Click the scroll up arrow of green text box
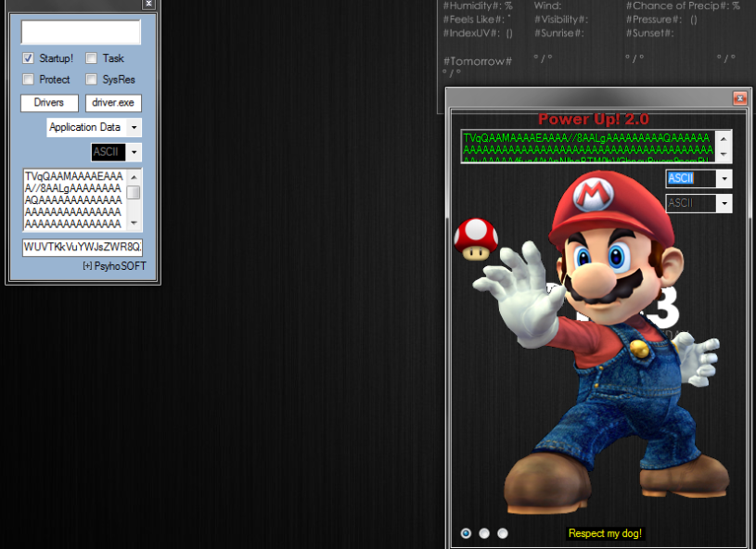 point(724,139)
